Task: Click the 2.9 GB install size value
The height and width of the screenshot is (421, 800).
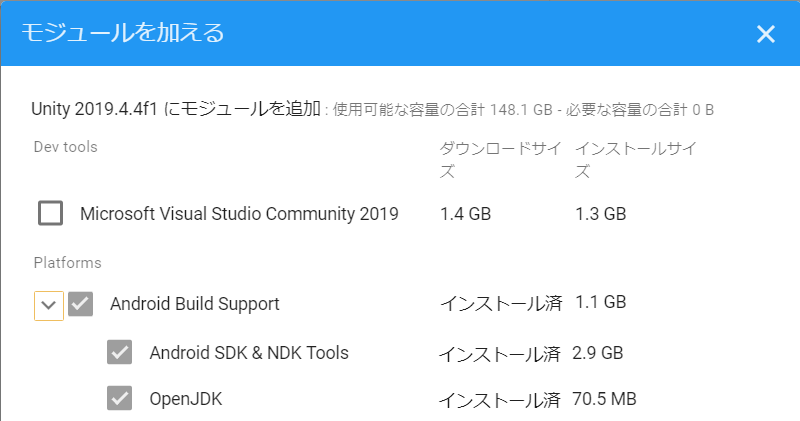Action: tap(597, 353)
